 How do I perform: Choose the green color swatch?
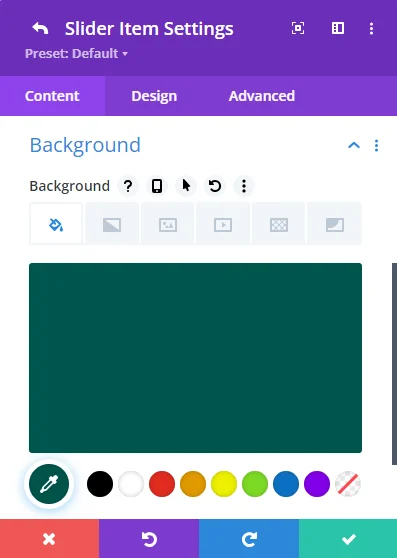255,484
